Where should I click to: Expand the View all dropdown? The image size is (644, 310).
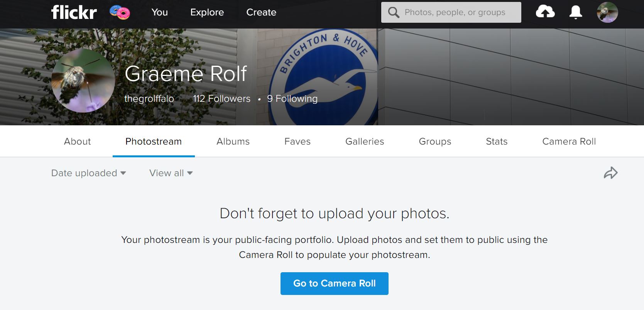point(171,173)
